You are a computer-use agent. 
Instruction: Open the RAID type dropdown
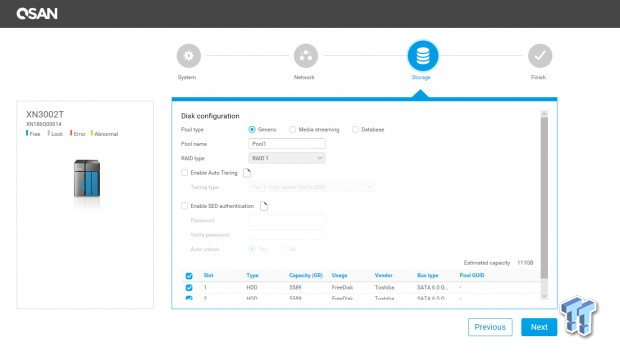pos(287,158)
